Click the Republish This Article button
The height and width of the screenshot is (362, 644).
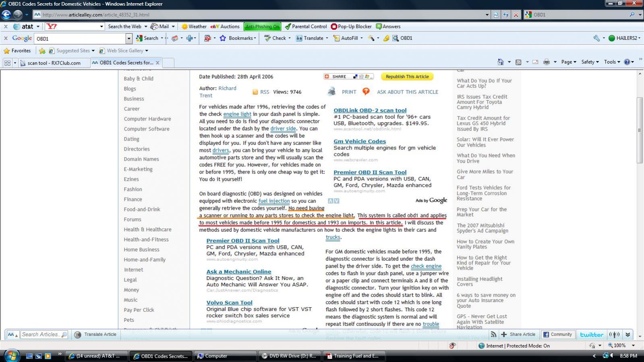pos(407,77)
